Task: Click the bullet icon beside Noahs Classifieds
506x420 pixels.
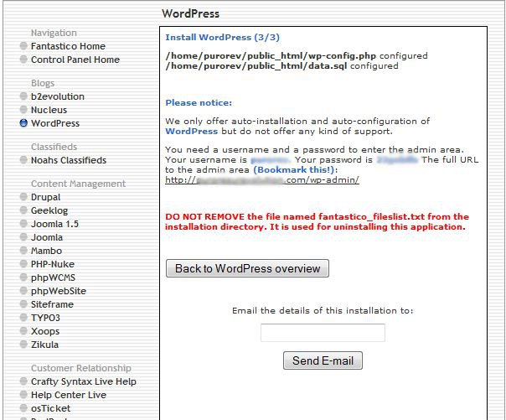Action: pyautogui.click(x=23, y=161)
